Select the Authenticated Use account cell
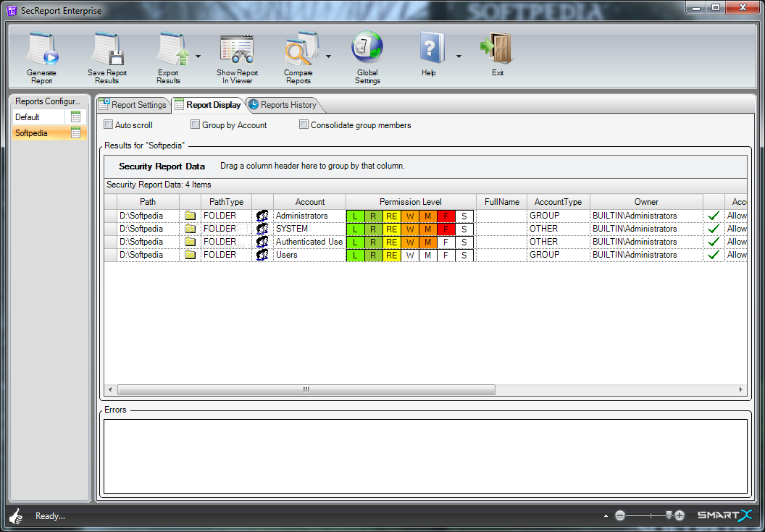Screen dimensions: 765x532 tap(310, 241)
